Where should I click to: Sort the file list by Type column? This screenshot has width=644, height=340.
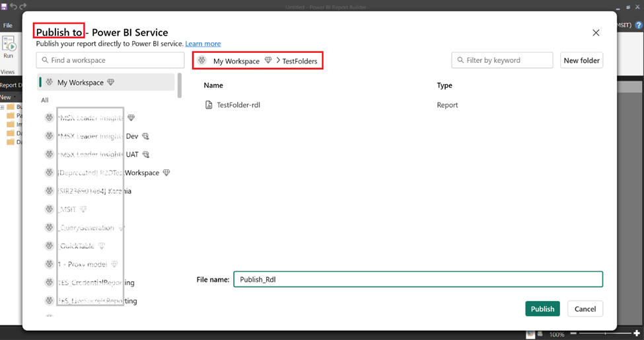pos(445,85)
